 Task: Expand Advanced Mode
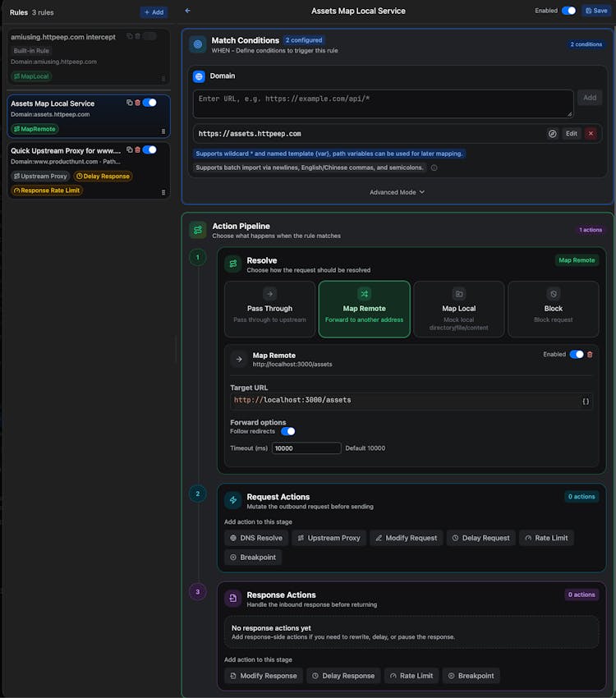click(398, 192)
